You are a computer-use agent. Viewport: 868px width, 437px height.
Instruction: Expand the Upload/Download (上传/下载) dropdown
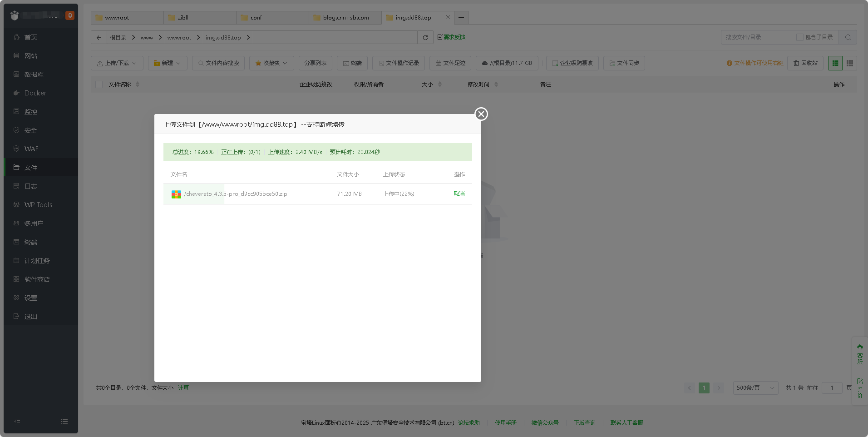[117, 63]
